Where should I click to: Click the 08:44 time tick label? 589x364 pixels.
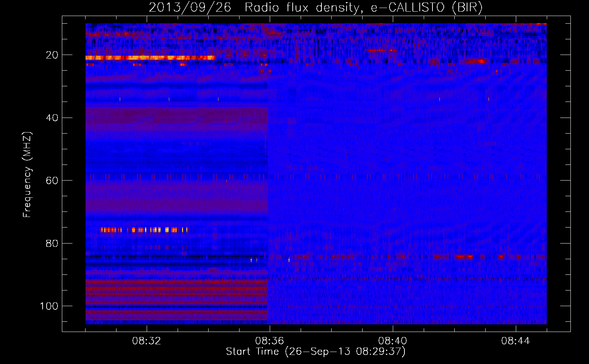(516, 341)
